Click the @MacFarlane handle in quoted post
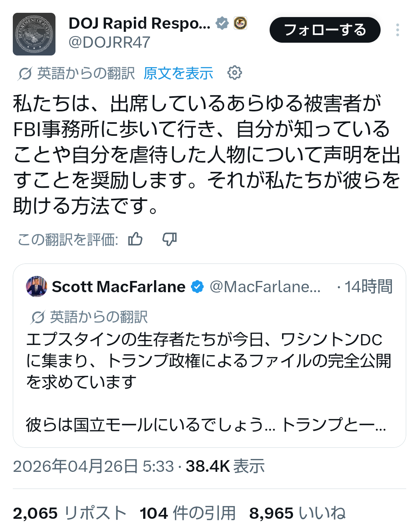The height and width of the screenshot is (532, 419). pyautogui.click(x=265, y=287)
